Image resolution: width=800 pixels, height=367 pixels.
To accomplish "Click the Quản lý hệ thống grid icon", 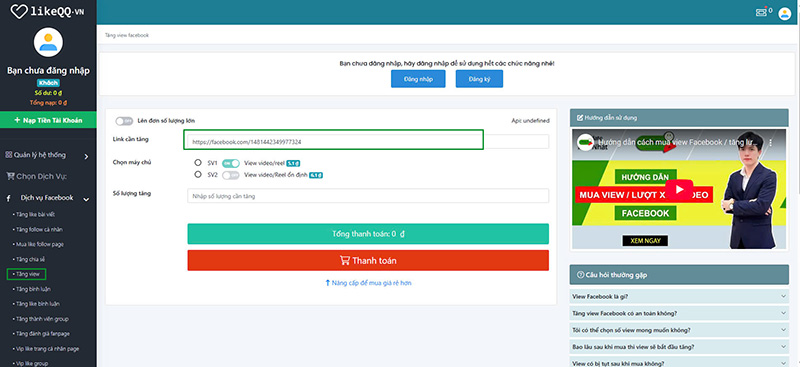I will tap(8, 155).
